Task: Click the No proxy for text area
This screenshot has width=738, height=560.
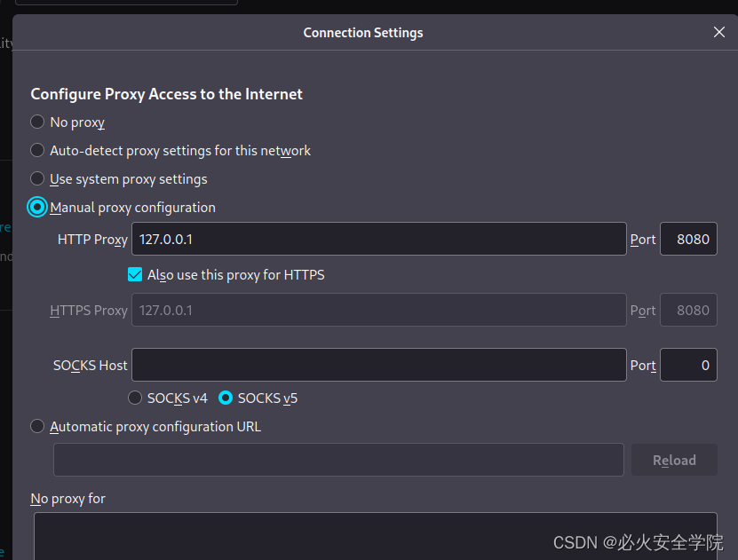Action: click(x=375, y=535)
